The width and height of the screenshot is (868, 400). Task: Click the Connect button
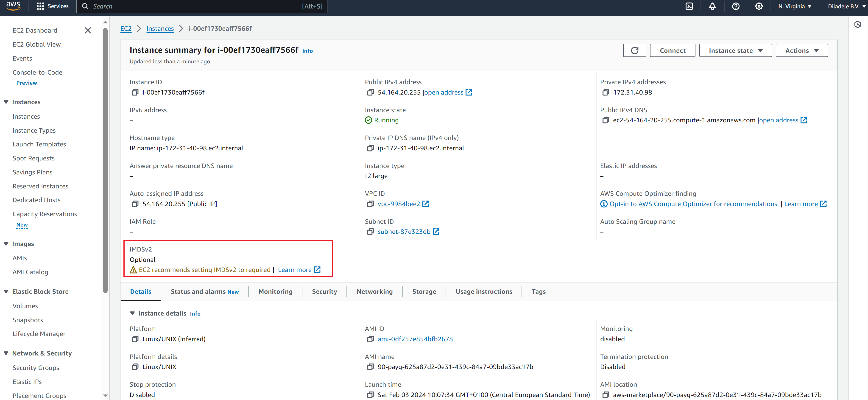pyautogui.click(x=672, y=50)
